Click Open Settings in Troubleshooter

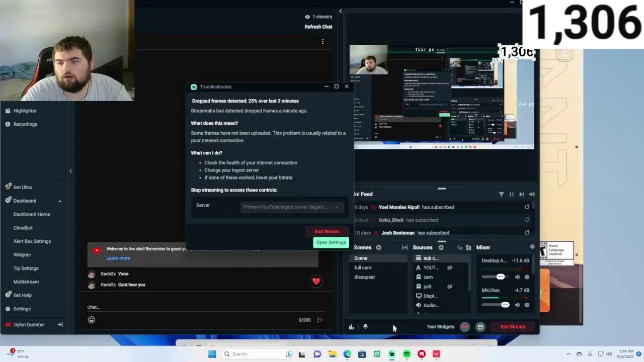click(x=331, y=242)
